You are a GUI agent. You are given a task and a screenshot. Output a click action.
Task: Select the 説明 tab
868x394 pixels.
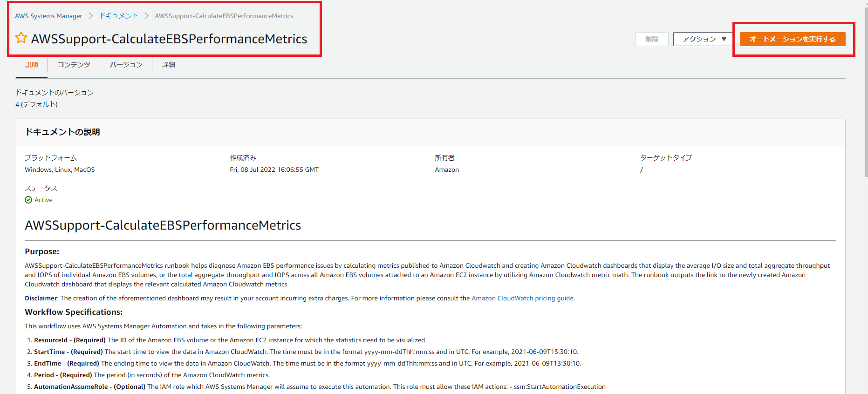[32, 65]
